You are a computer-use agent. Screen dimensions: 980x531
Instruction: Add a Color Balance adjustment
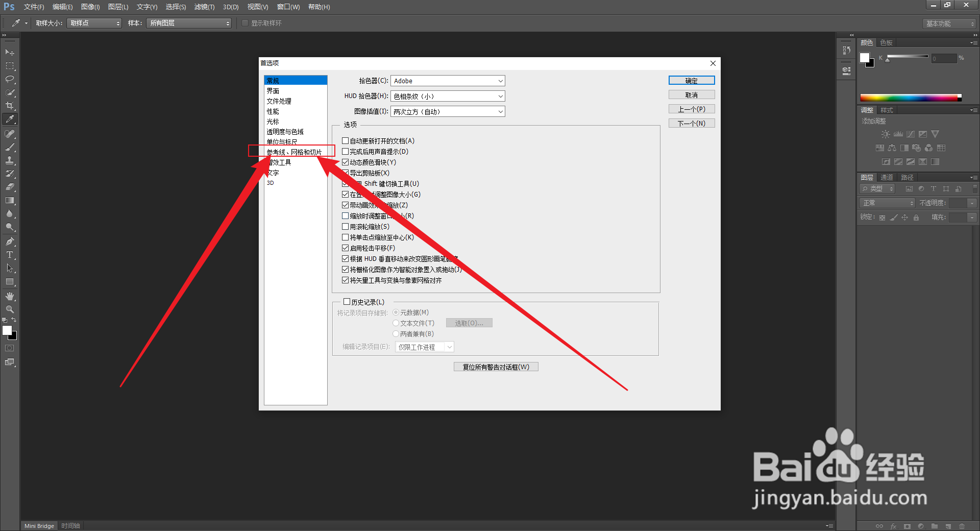pos(892,148)
